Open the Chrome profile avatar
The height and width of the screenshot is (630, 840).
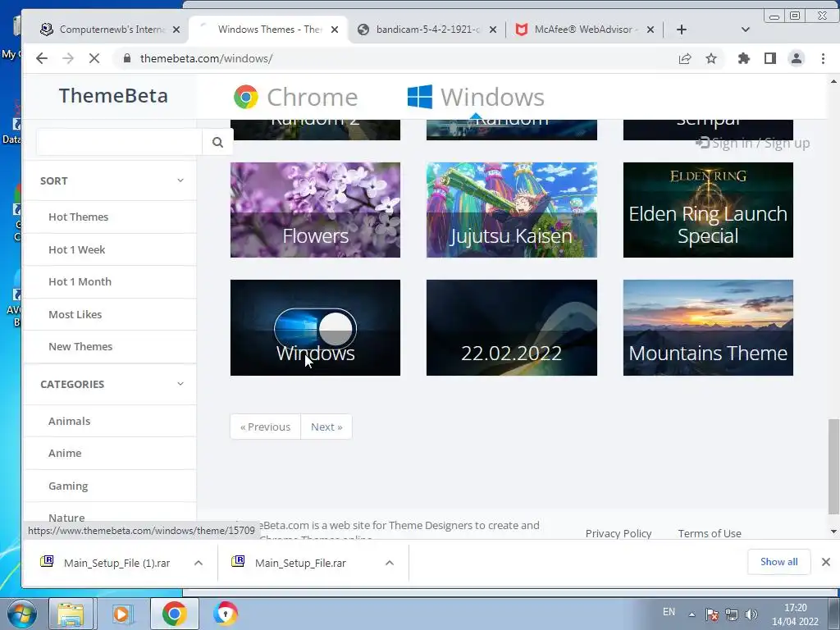(797, 58)
